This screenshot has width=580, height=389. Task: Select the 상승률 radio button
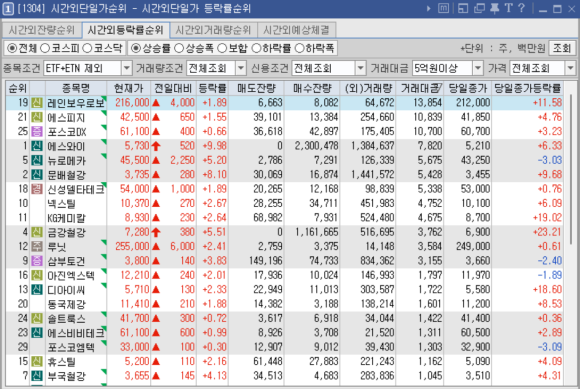click(151, 48)
